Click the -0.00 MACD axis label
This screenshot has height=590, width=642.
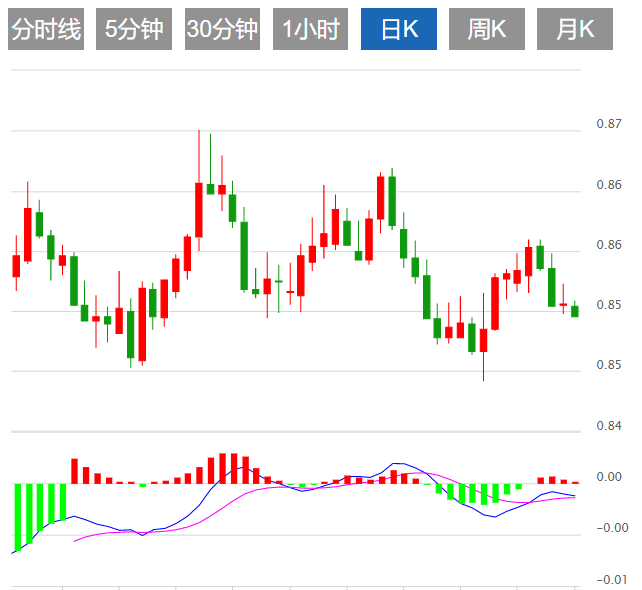click(x=612, y=528)
